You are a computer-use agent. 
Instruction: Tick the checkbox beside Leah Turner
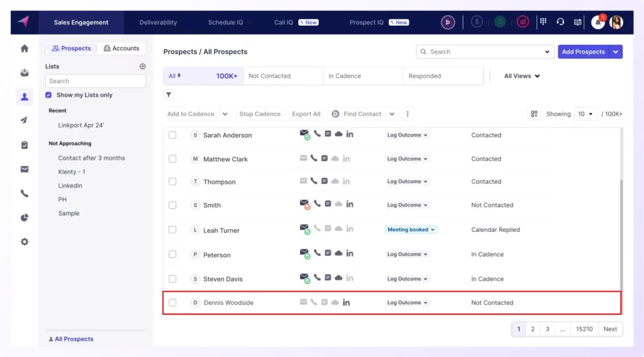point(172,230)
